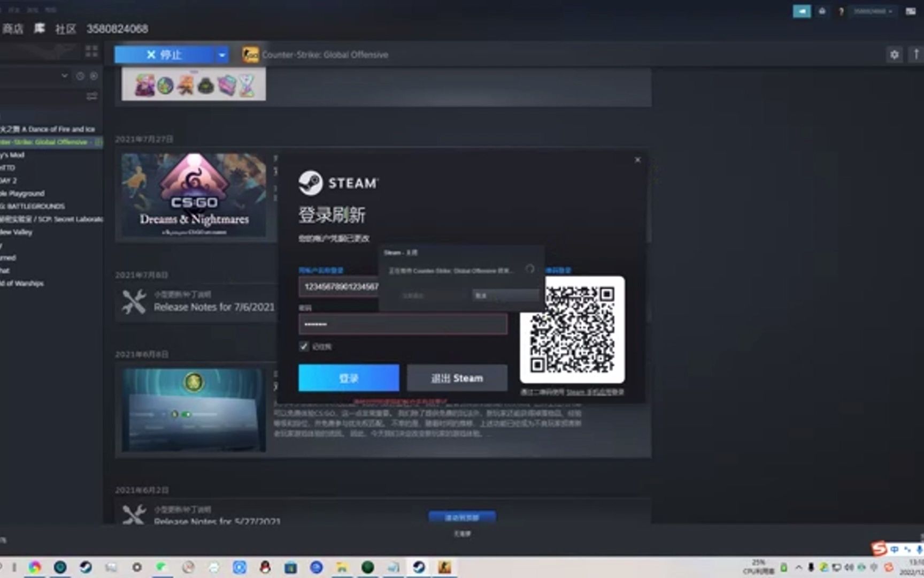Click the CS:GO icon in taskbar
Screen dimensions: 924x578
(x=444, y=567)
